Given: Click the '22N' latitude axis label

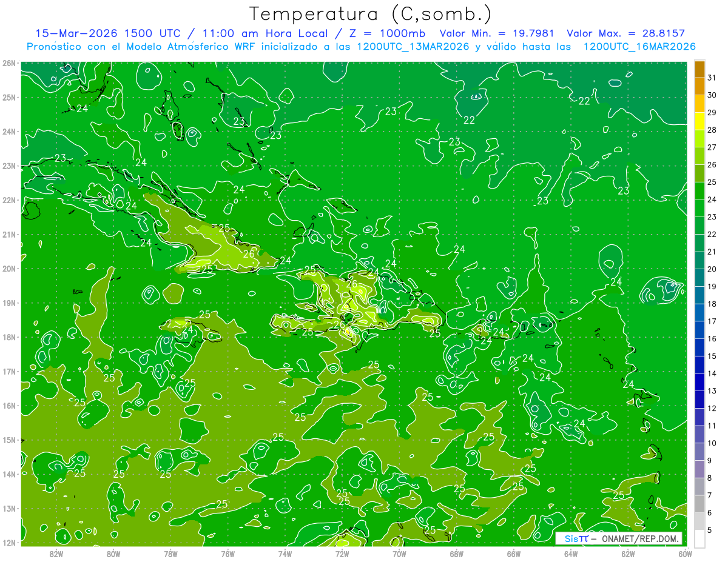Looking at the screenshot, I should (x=8, y=200).
